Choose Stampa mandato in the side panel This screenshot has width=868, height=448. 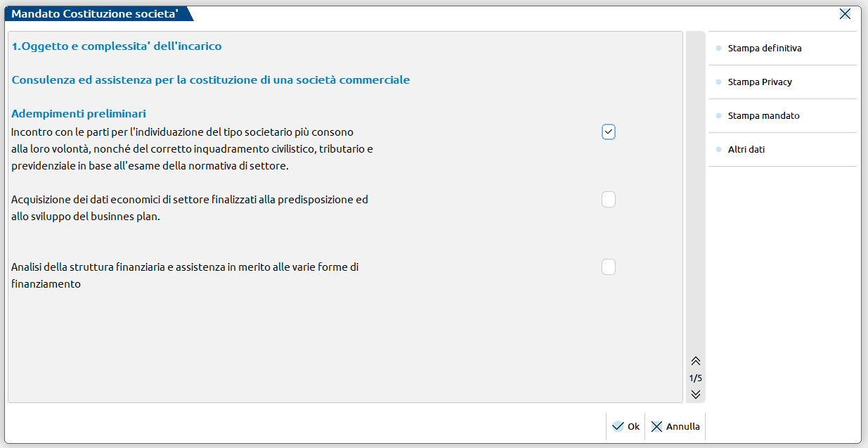(763, 116)
